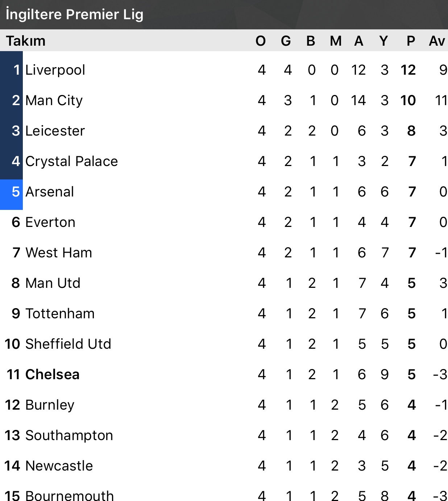The height and width of the screenshot is (501, 448).
Task: Tap the Leicester team name
Action: coord(55,131)
